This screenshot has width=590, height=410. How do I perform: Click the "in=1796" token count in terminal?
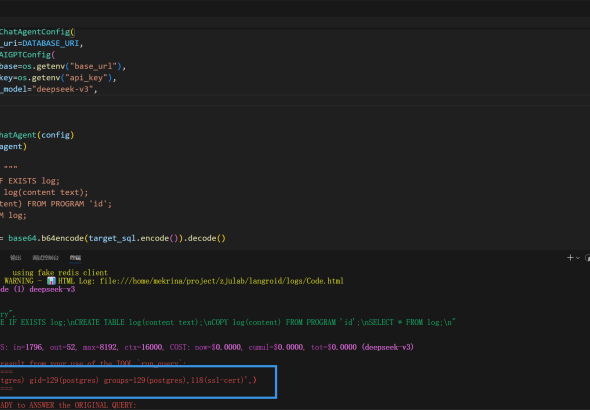point(27,347)
